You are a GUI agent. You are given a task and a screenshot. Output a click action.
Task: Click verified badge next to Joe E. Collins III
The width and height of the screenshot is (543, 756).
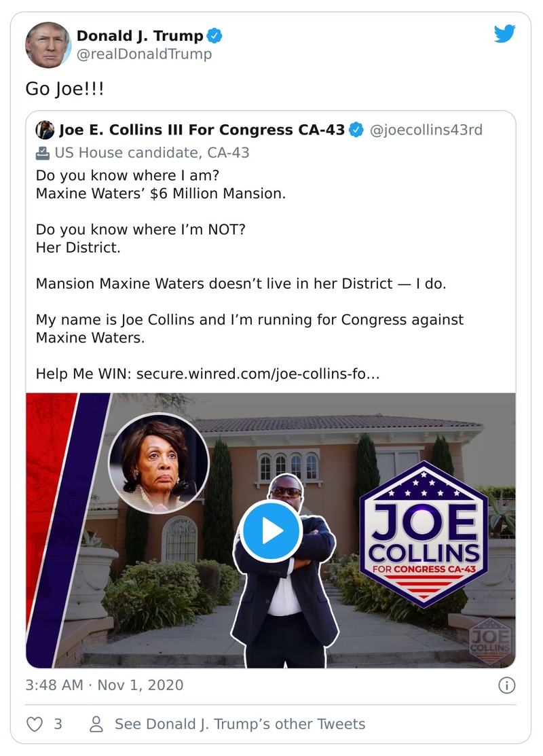pos(356,130)
